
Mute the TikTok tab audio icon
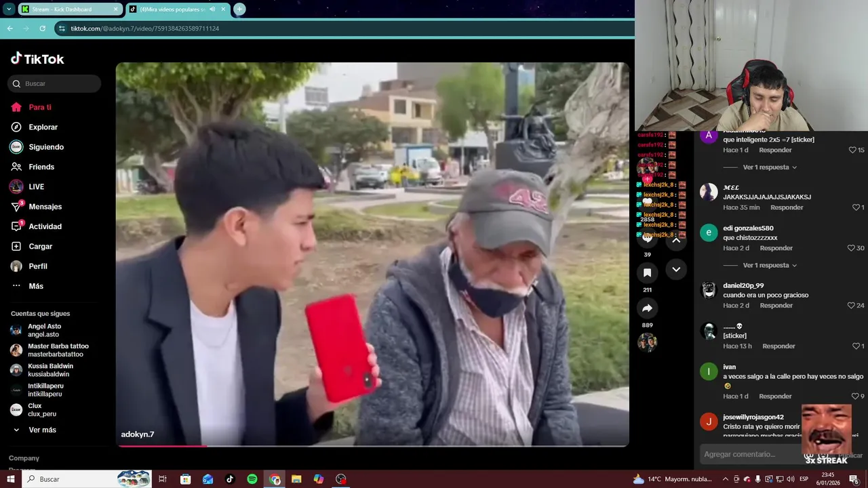pyautogui.click(x=213, y=9)
